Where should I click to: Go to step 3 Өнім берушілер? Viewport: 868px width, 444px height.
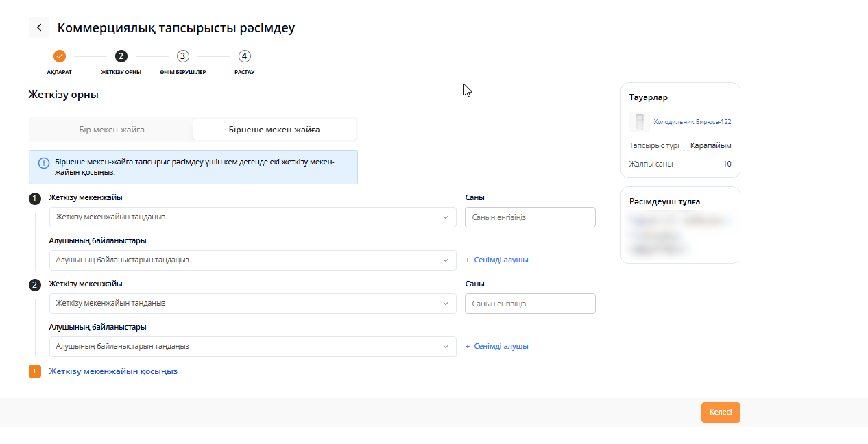click(182, 56)
